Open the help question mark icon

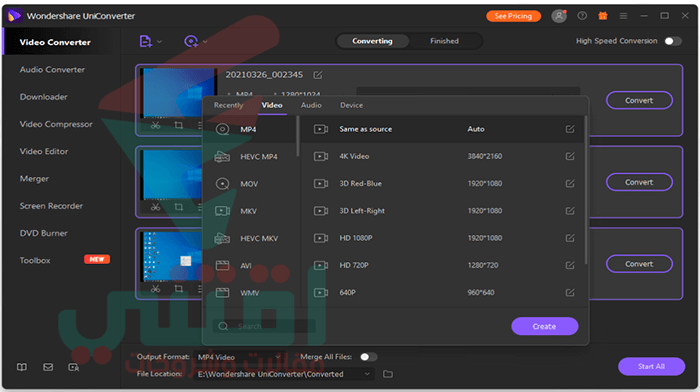pyautogui.click(x=582, y=16)
